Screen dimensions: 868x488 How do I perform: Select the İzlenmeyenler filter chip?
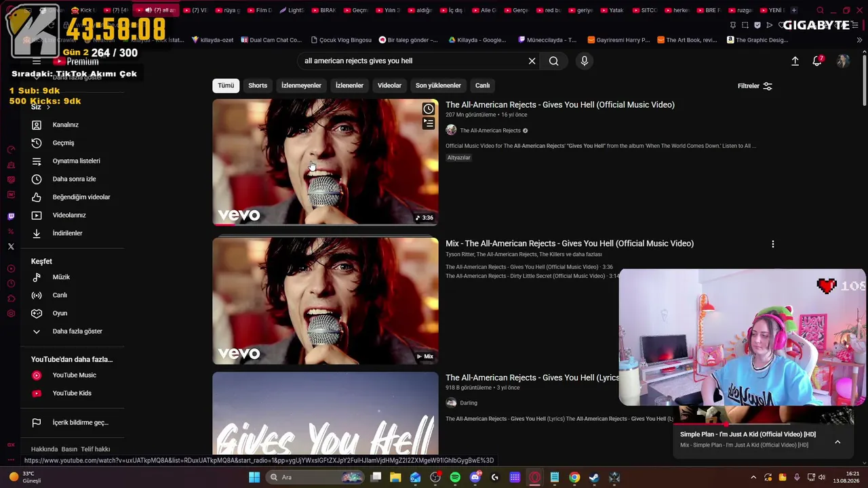[x=301, y=85]
